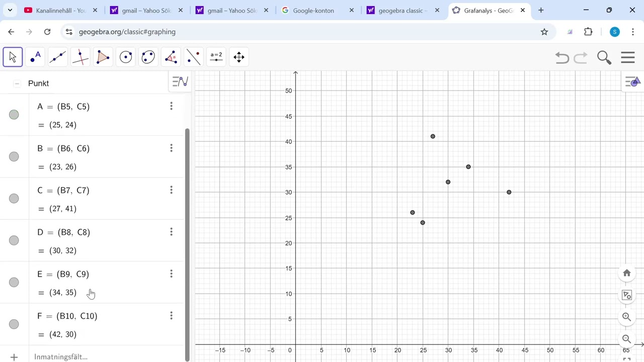Select the Reflect about Line tool
This screenshot has width=644, height=362.
194,57
